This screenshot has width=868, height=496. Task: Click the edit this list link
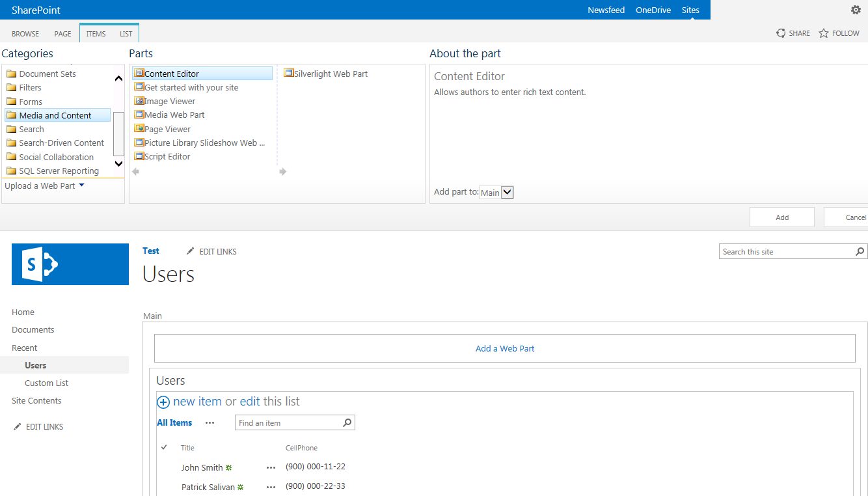tap(269, 402)
